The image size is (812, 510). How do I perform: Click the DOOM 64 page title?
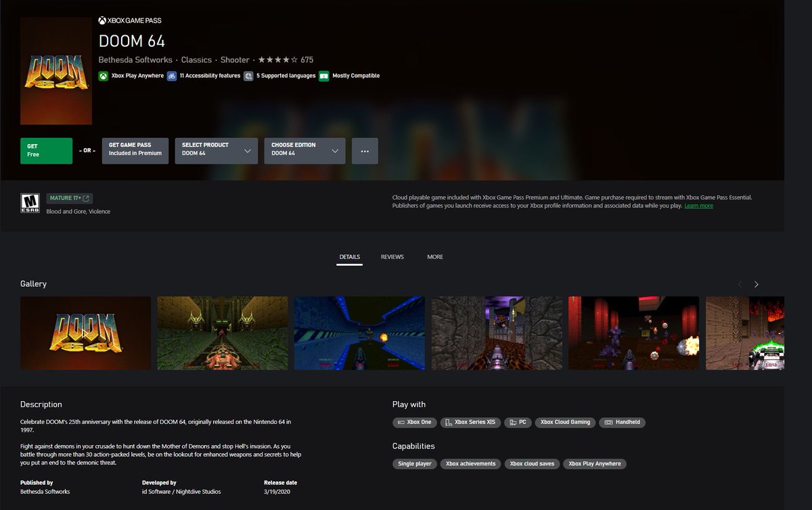tap(132, 41)
